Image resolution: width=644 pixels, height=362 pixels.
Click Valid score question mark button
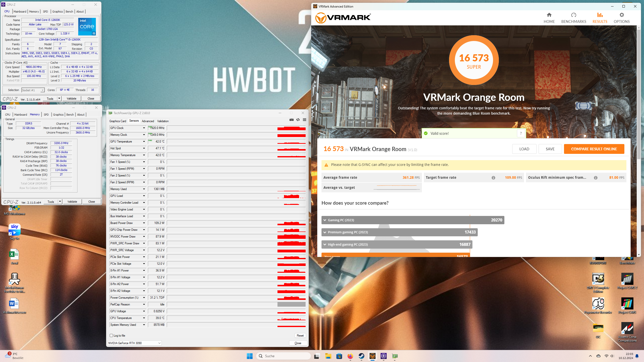521,133
